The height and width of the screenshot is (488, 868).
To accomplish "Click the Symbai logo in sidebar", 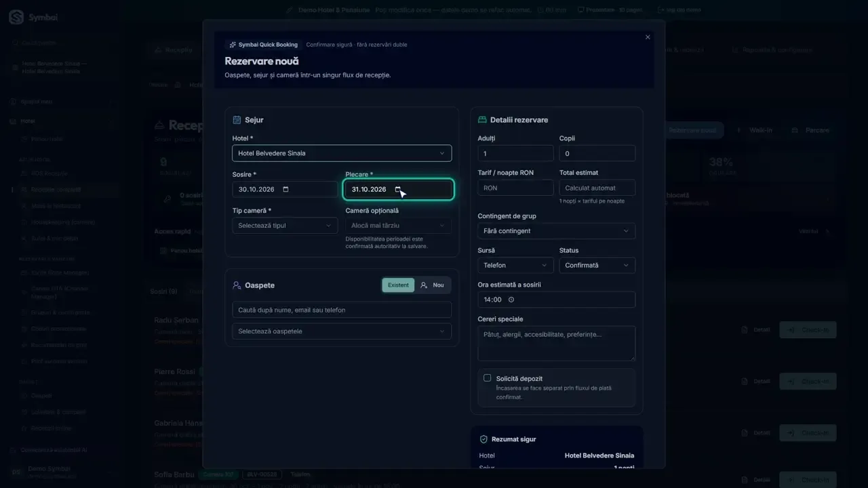I will pyautogui.click(x=16, y=17).
